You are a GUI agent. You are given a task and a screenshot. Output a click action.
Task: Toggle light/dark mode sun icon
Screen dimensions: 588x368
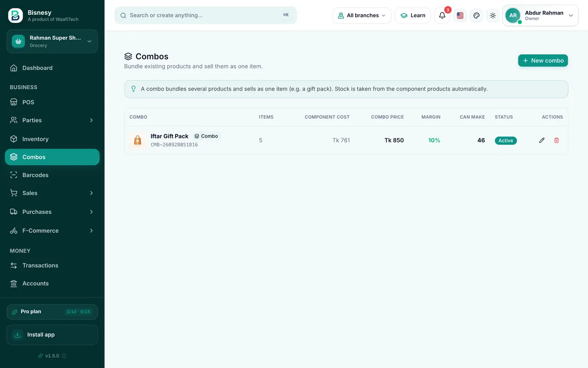pyautogui.click(x=493, y=16)
